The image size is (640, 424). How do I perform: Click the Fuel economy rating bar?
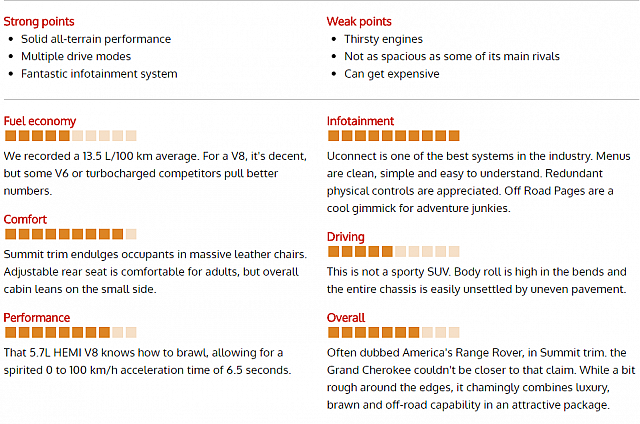71,135
